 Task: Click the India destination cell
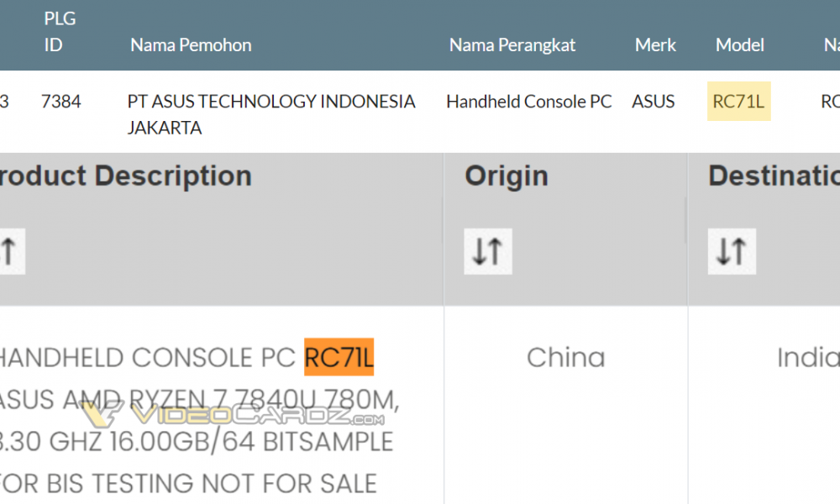808,357
